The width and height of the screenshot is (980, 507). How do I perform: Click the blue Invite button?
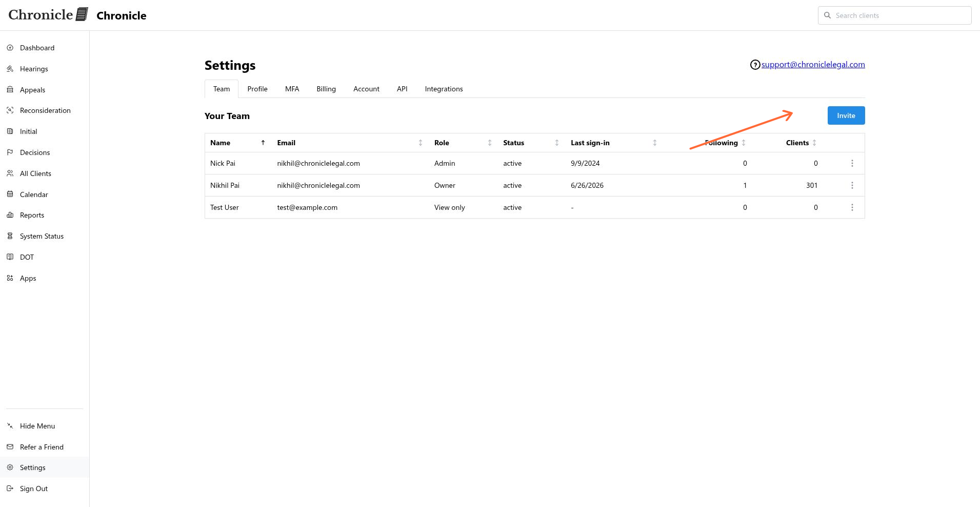[x=846, y=115]
